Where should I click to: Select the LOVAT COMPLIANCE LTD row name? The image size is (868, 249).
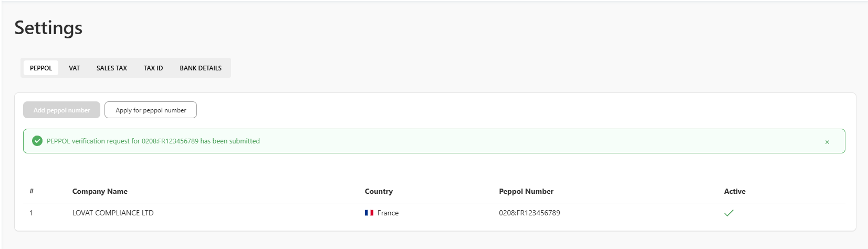click(113, 213)
